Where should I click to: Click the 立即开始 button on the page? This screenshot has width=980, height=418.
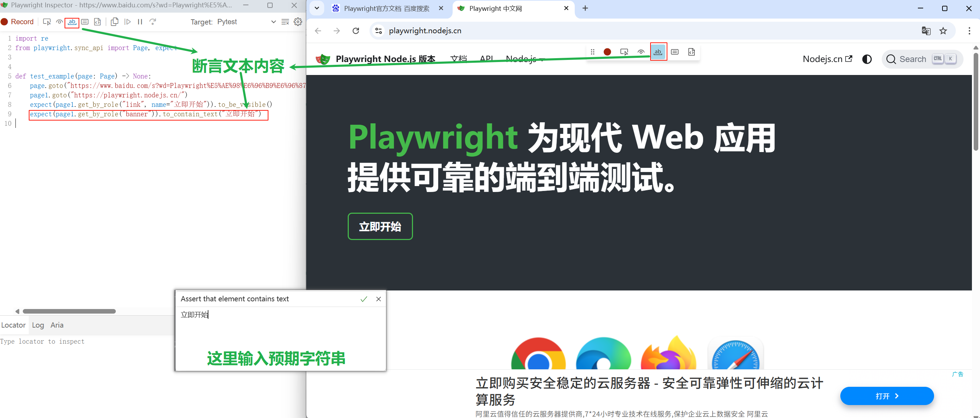click(380, 226)
